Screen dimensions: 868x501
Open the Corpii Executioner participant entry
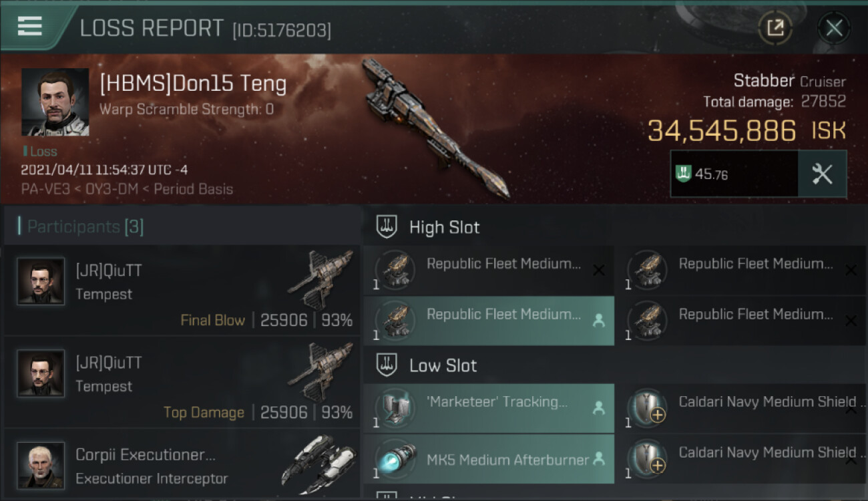[x=182, y=466]
